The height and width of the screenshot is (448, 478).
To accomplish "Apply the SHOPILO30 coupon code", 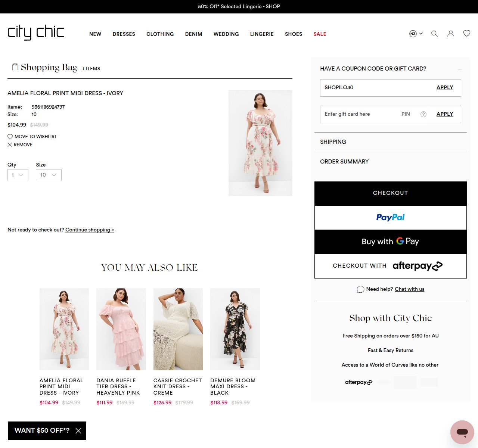I will (445, 87).
